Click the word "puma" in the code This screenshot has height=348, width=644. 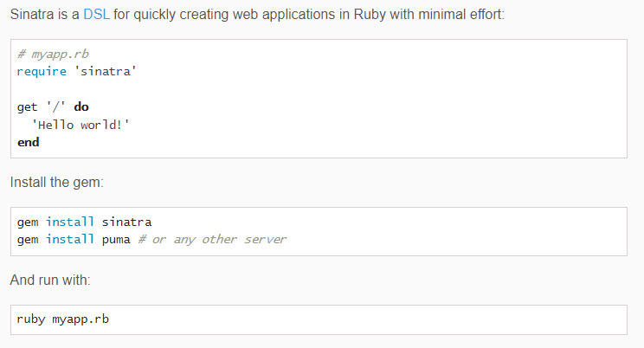coord(116,239)
